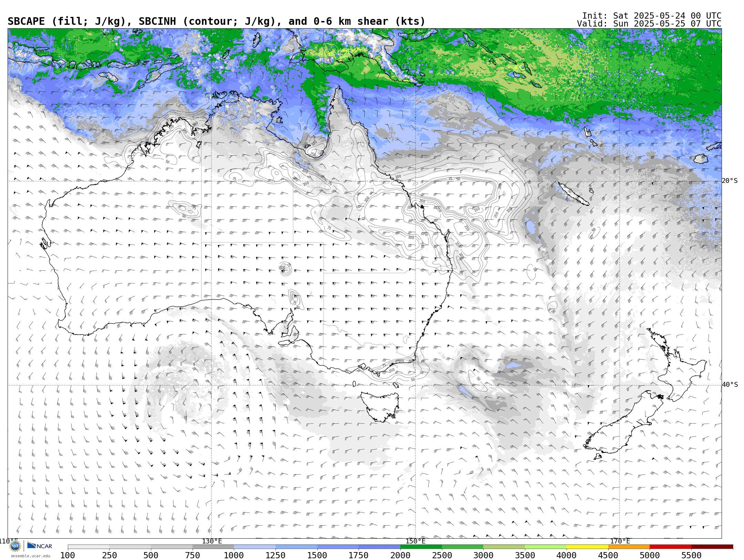Screen dimensions: 744x560
Task: Open the ensemble.ucar.edu link text
Action: 30,556
